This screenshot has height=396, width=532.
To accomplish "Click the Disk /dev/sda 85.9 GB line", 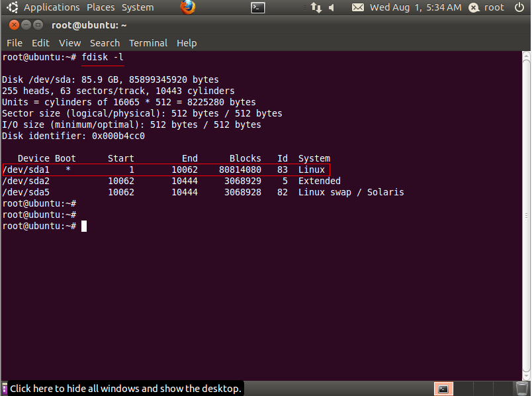I will click(111, 80).
